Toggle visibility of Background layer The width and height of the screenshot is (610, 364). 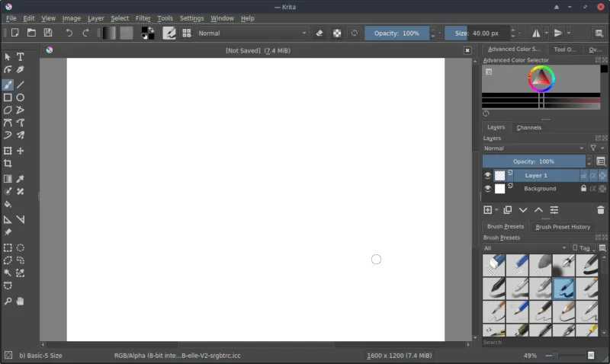coord(487,189)
